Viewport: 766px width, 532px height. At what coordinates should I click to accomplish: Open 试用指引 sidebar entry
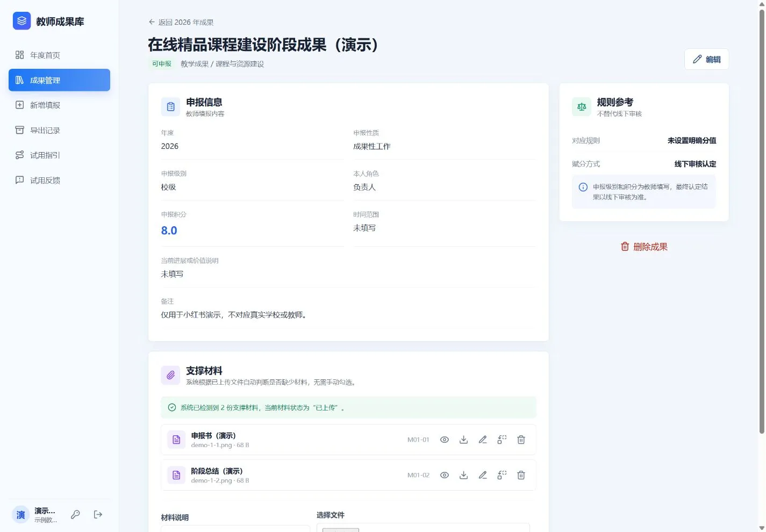[x=59, y=155]
